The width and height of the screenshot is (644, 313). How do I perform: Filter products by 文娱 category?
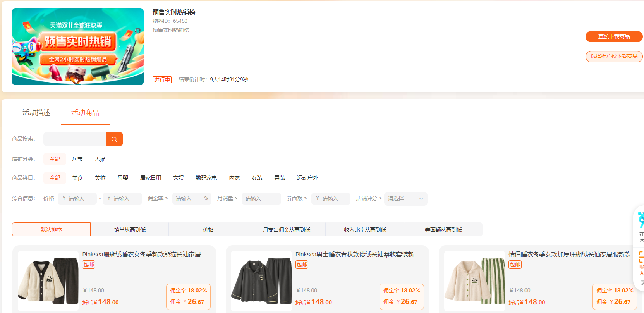(x=179, y=178)
